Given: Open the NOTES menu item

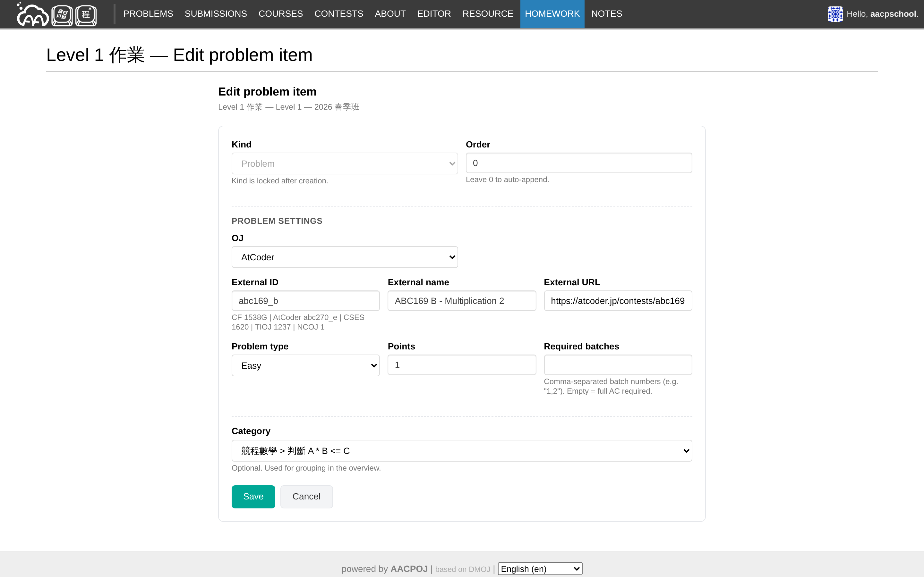Looking at the screenshot, I should [x=606, y=14].
